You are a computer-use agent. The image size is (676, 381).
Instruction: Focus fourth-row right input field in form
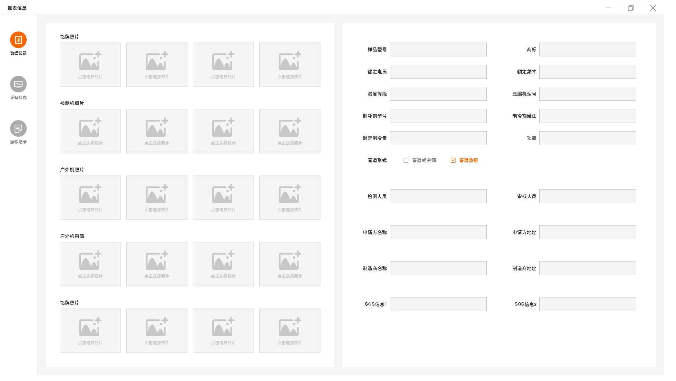click(x=587, y=116)
